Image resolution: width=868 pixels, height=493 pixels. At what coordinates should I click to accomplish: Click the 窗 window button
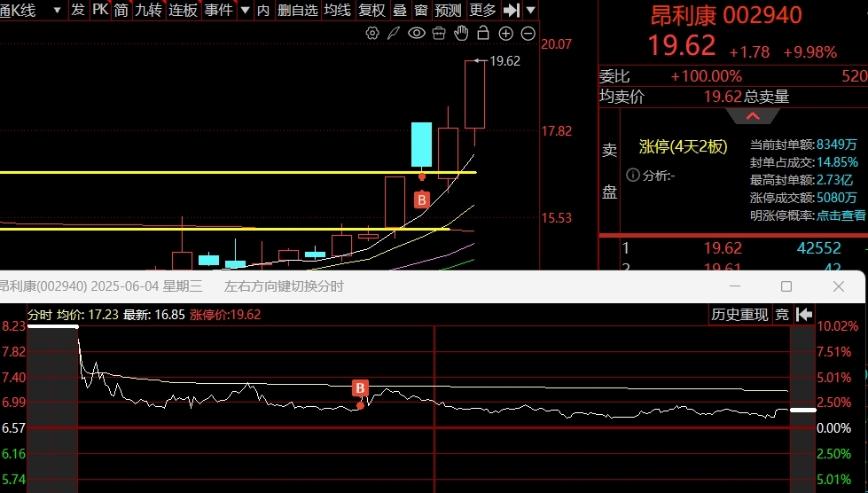(421, 10)
